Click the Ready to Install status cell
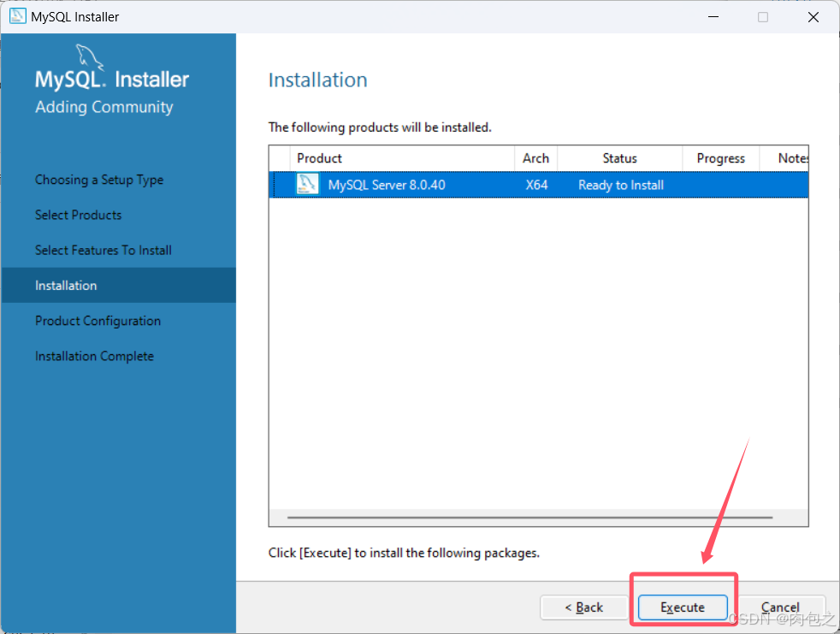Screen dimensions: 840x634 tap(621, 185)
